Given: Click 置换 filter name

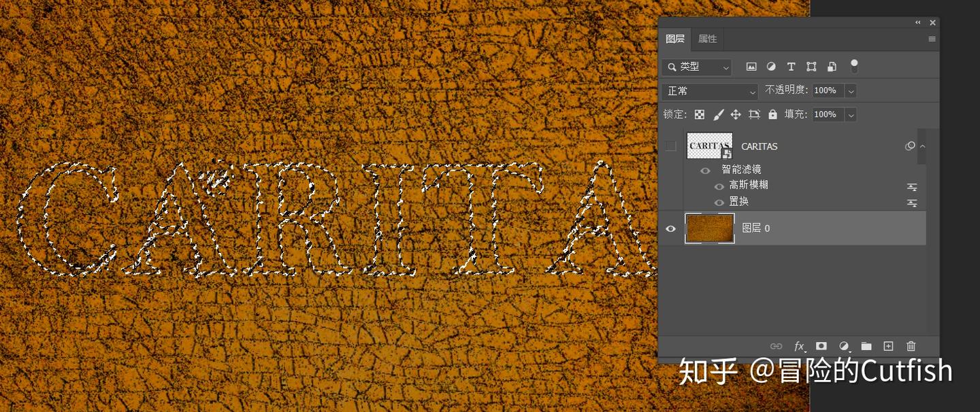Looking at the screenshot, I should click(739, 202).
